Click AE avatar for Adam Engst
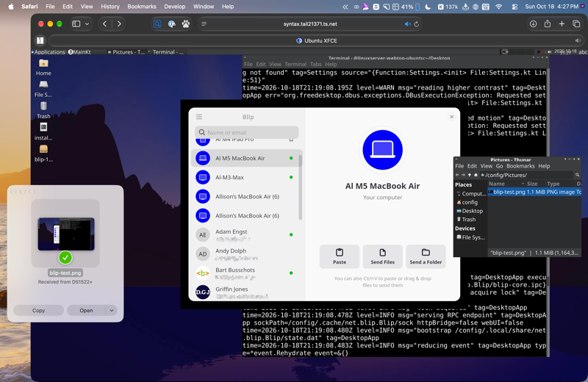 (x=203, y=235)
